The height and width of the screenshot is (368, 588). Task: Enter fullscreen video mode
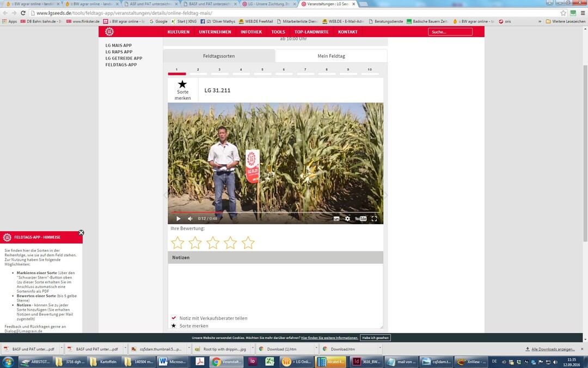(x=374, y=219)
